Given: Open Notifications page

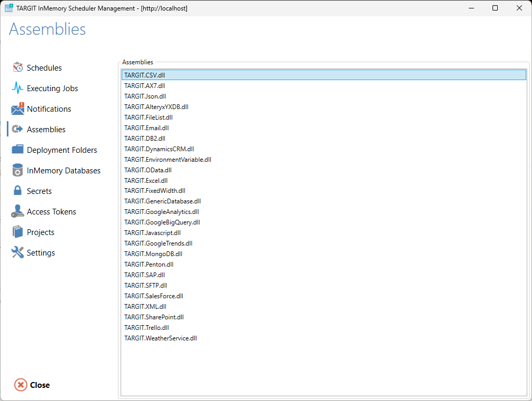Looking at the screenshot, I should pos(49,109).
